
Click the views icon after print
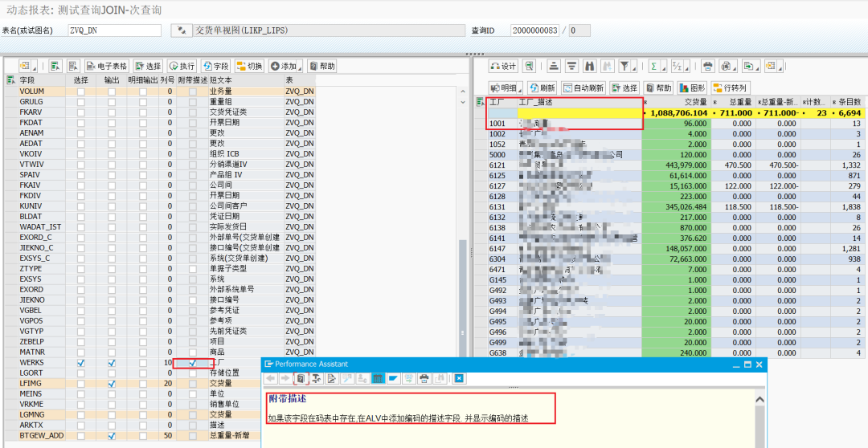(x=727, y=67)
